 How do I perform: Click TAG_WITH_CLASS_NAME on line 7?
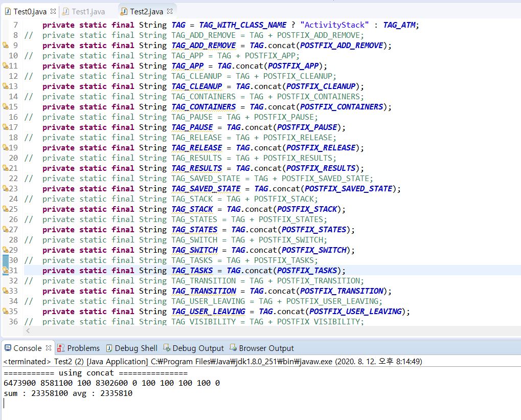(x=243, y=25)
